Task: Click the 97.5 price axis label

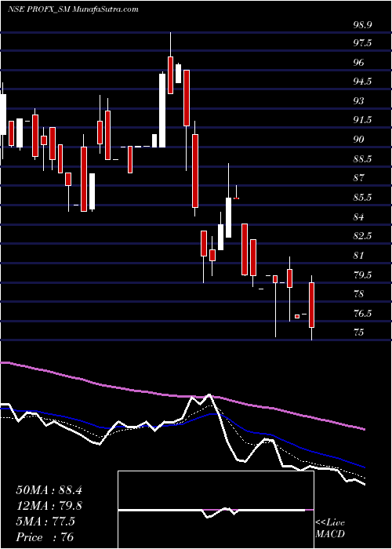Action: [362, 43]
